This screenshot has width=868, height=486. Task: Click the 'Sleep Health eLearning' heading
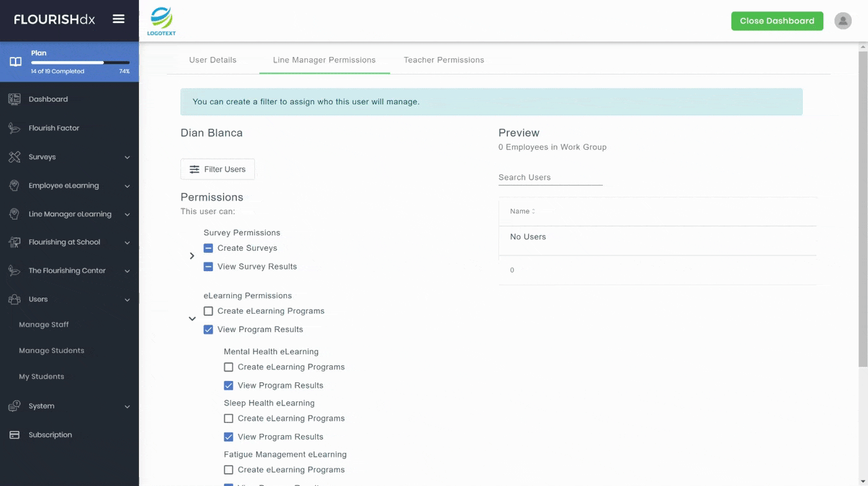point(269,403)
